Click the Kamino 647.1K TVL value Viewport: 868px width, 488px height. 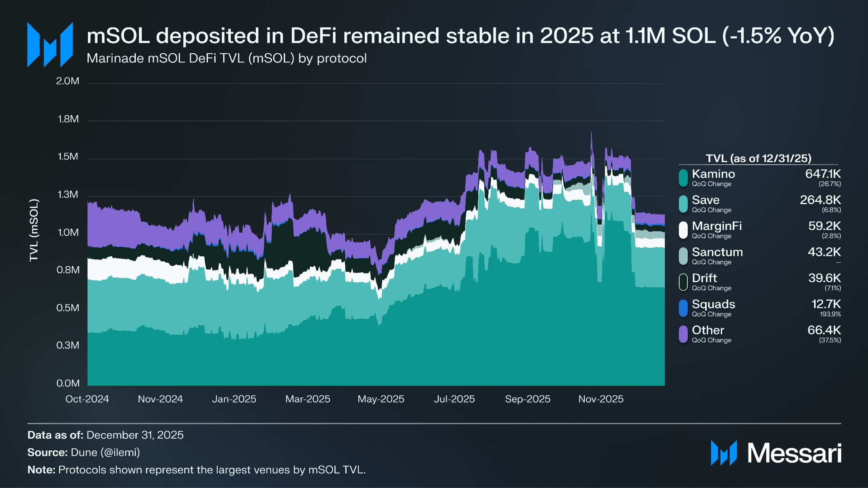823,174
